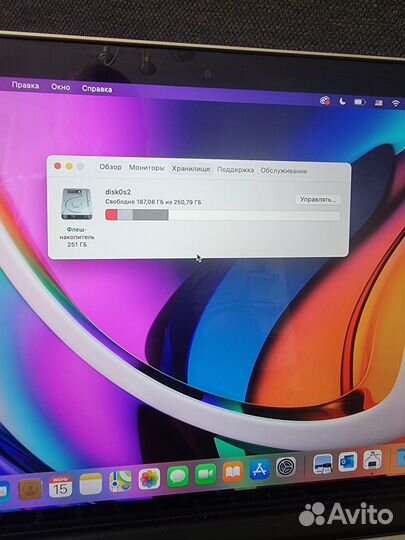
Task: Click the light gray storage bar segment
Action: (x=125, y=215)
